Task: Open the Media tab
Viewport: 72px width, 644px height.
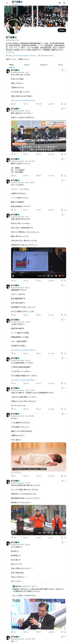Action: [x=60, y=65]
